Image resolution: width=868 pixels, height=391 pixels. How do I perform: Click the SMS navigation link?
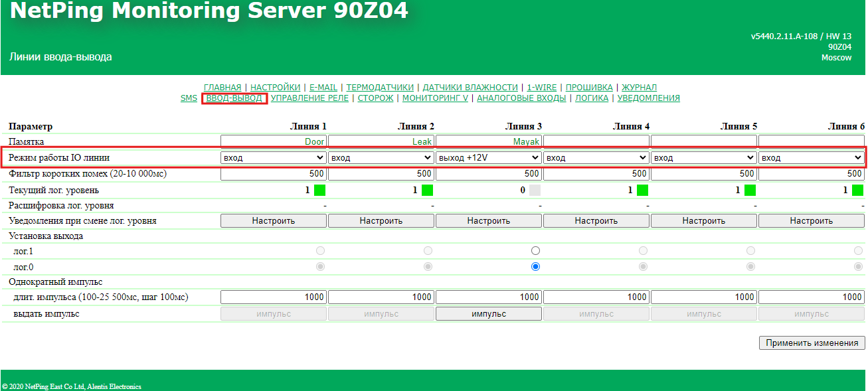[x=189, y=98]
